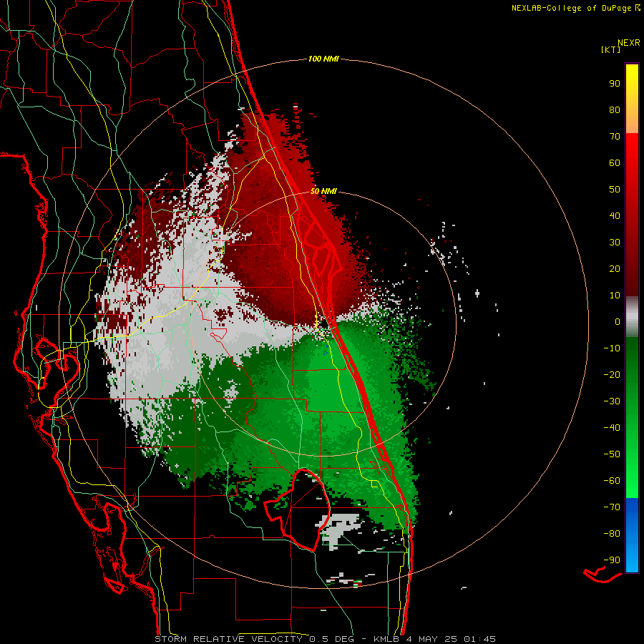Click the NEXR legend title
This screenshot has width=644, height=644.
click(x=629, y=43)
